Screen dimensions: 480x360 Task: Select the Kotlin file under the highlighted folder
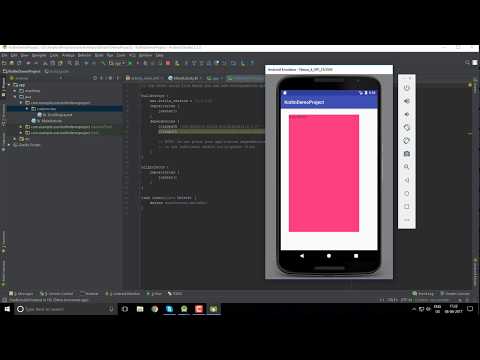pos(55,115)
